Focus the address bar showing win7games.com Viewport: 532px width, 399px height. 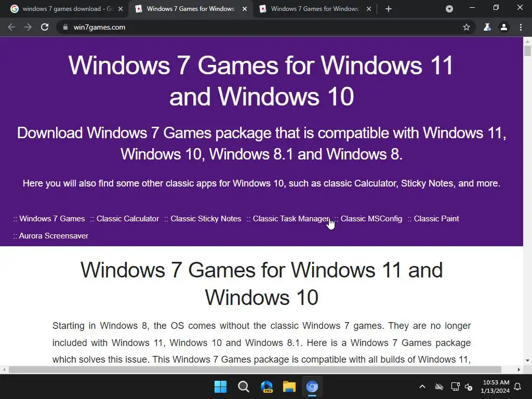click(x=261, y=27)
